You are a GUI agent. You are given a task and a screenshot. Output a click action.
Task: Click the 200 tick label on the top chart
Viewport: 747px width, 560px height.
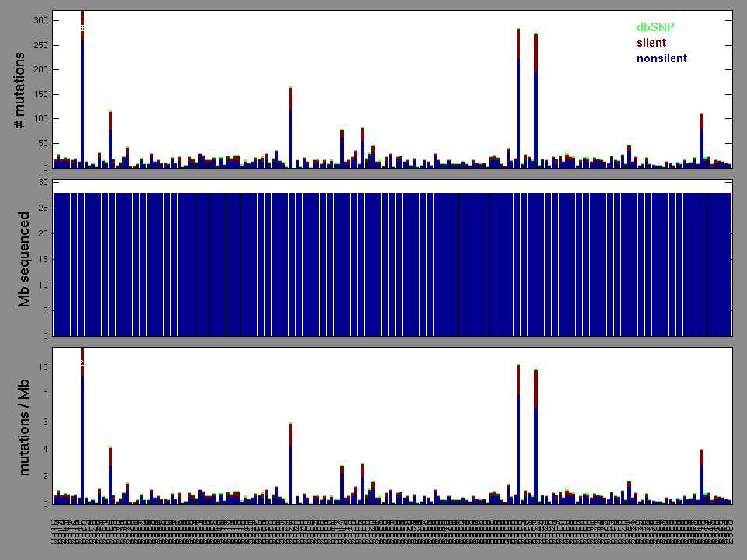(39, 70)
